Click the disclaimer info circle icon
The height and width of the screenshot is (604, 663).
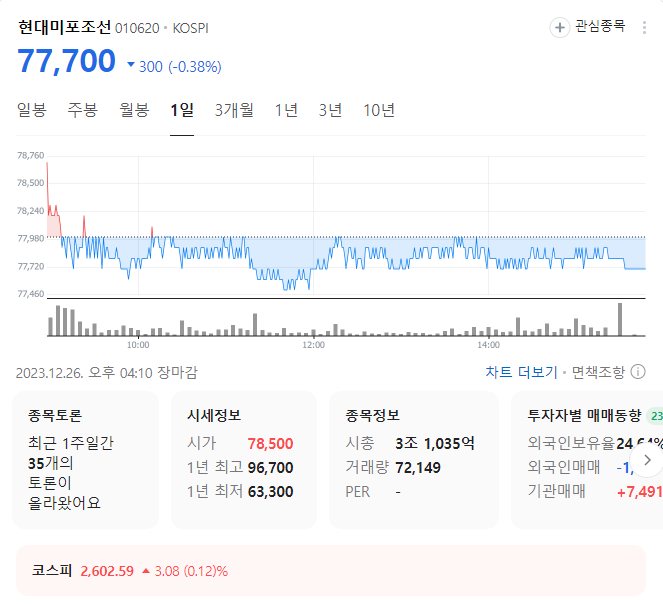click(x=638, y=372)
